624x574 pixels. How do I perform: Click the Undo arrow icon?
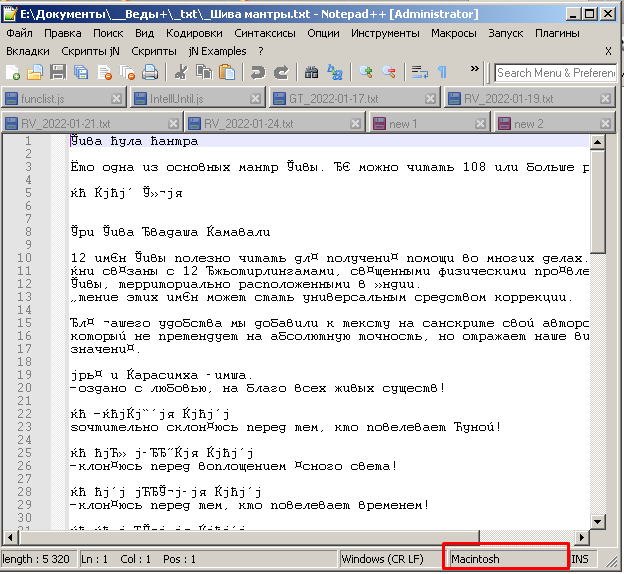(x=257, y=72)
